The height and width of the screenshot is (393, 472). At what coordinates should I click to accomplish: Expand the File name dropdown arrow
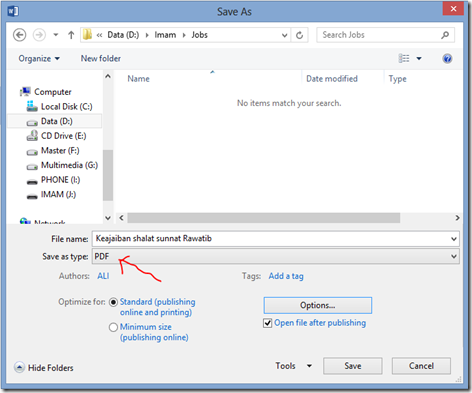454,239
